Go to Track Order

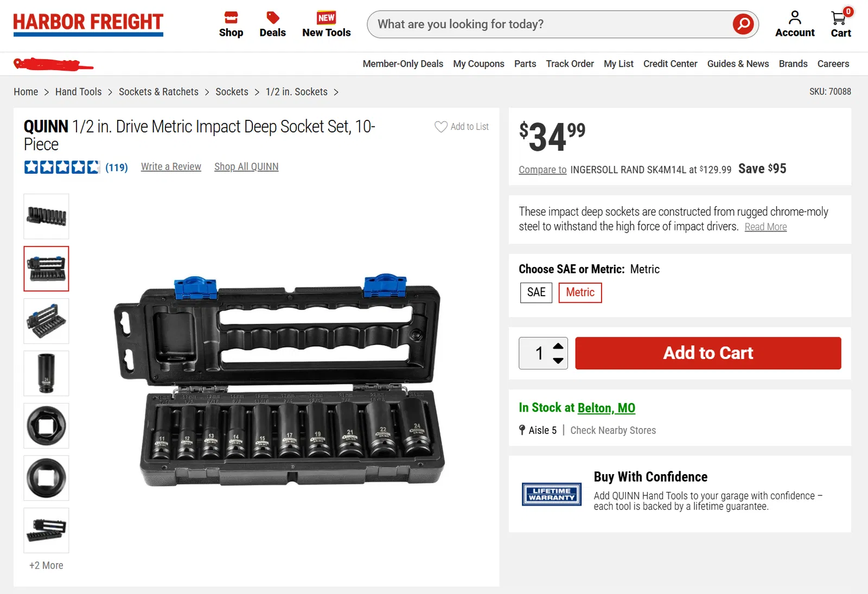point(570,64)
